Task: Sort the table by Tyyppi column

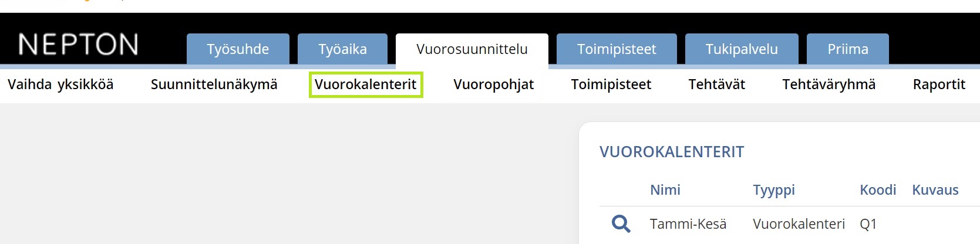Action: tap(773, 190)
